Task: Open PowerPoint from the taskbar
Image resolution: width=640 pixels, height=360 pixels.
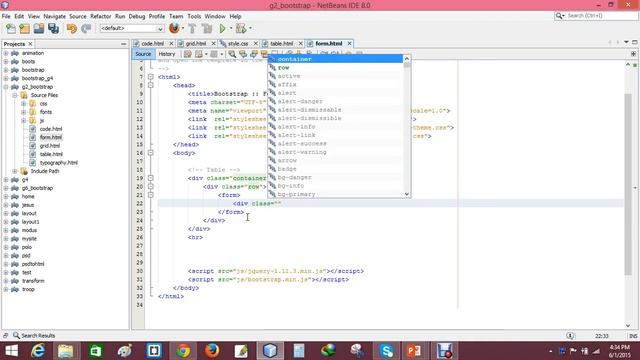Action: 414,351
